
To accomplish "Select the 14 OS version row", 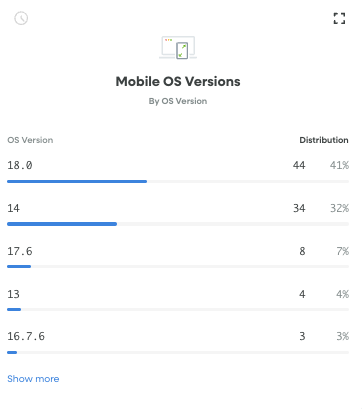I will [178, 214].
